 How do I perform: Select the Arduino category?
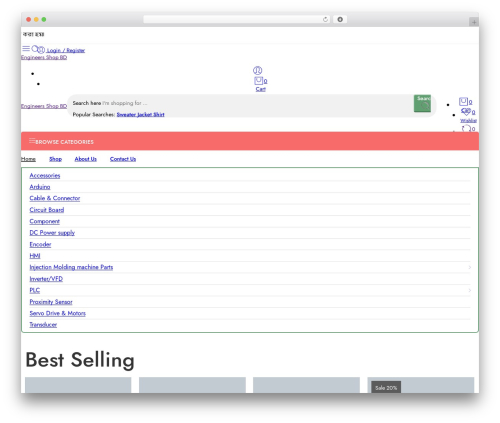(x=40, y=187)
